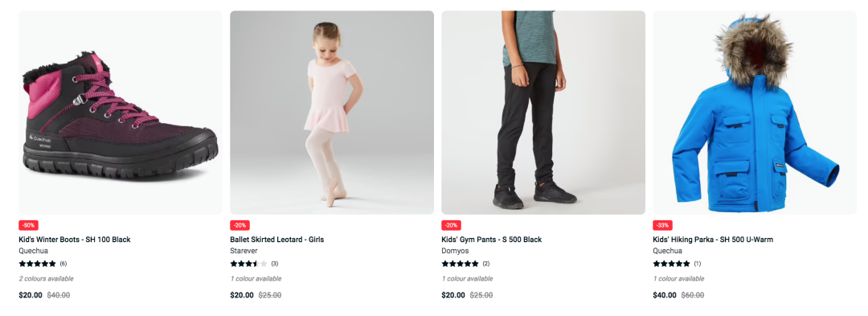
Task: Click the Domyos brand name
Action: [x=455, y=251]
